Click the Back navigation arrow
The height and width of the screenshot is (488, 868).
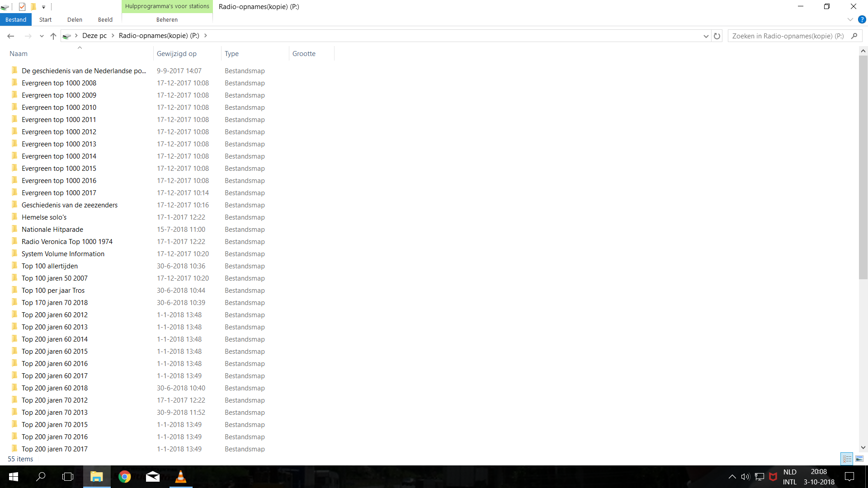click(11, 36)
